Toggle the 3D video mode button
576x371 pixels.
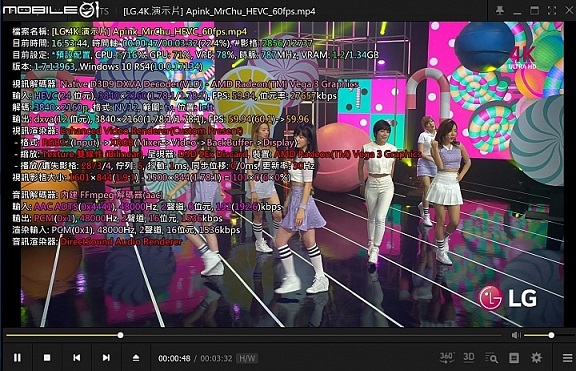[x=469, y=357]
